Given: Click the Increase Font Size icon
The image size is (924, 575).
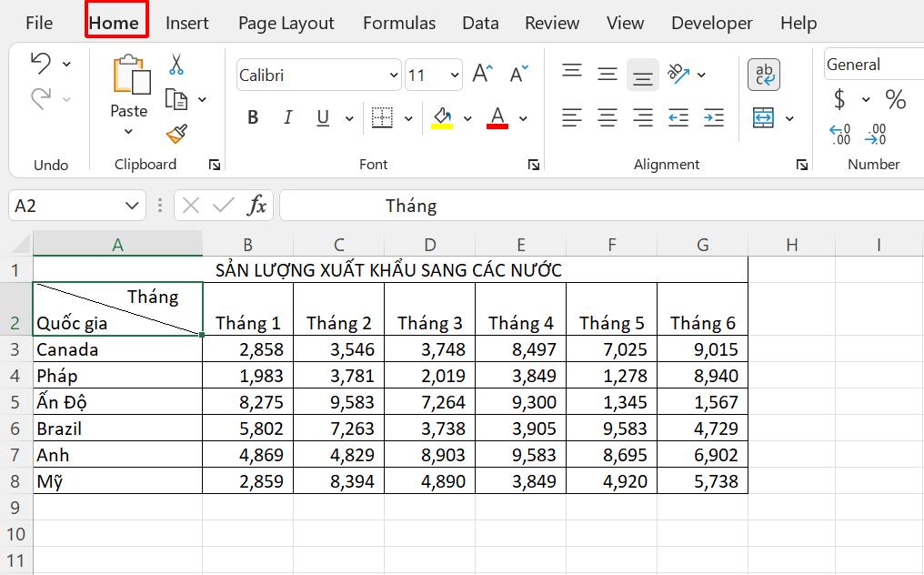Looking at the screenshot, I should (x=482, y=74).
